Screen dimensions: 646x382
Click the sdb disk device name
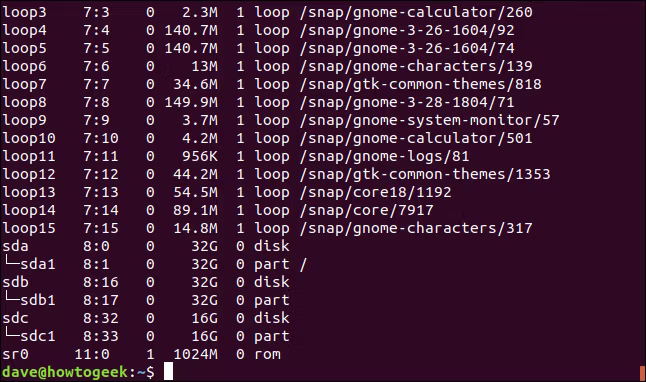(x=15, y=282)
